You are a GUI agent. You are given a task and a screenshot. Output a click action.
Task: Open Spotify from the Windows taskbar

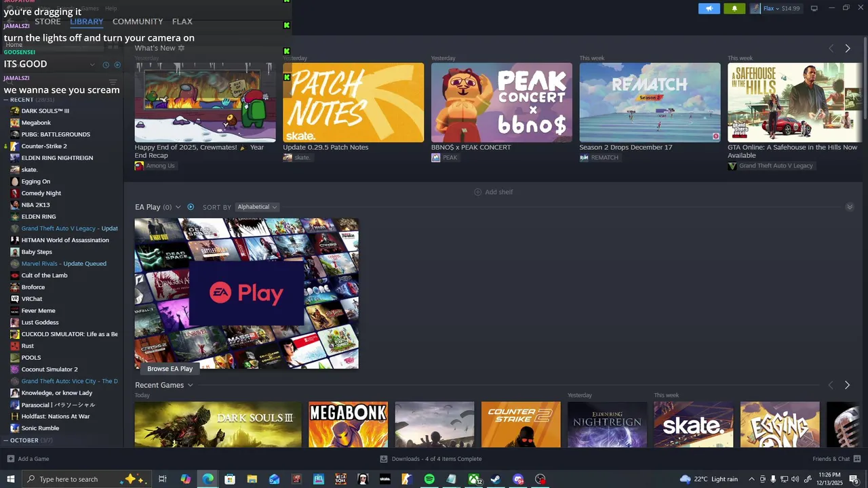429,479
